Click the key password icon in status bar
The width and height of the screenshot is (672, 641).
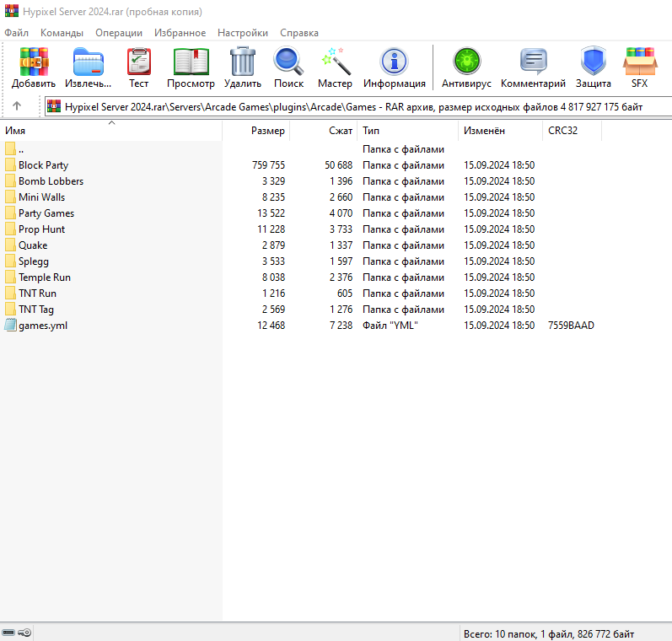pyautogui.click(x=24, y=633)
